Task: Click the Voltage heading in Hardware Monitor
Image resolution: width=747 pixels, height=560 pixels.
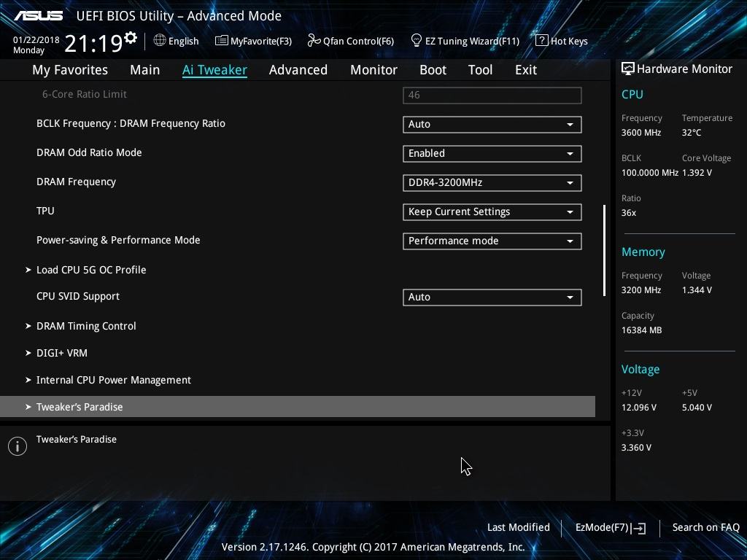Action: pos(640,369)
